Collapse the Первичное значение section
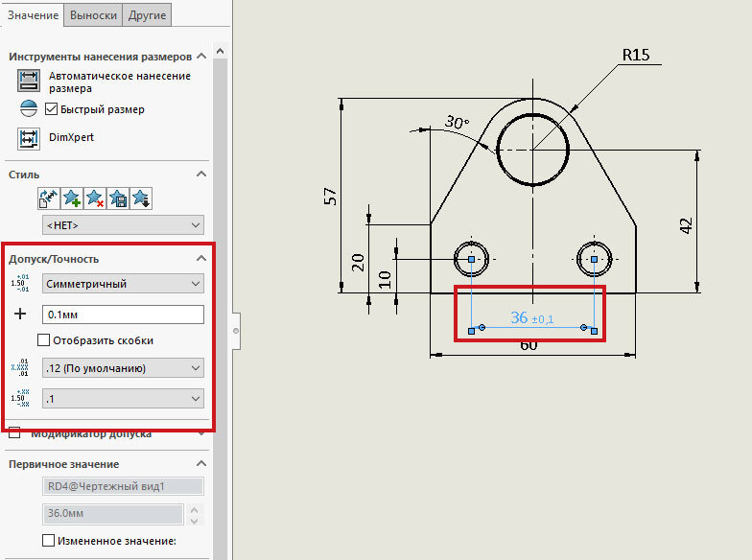Screen dimensions: 752x560 click(x=201, y=464)
